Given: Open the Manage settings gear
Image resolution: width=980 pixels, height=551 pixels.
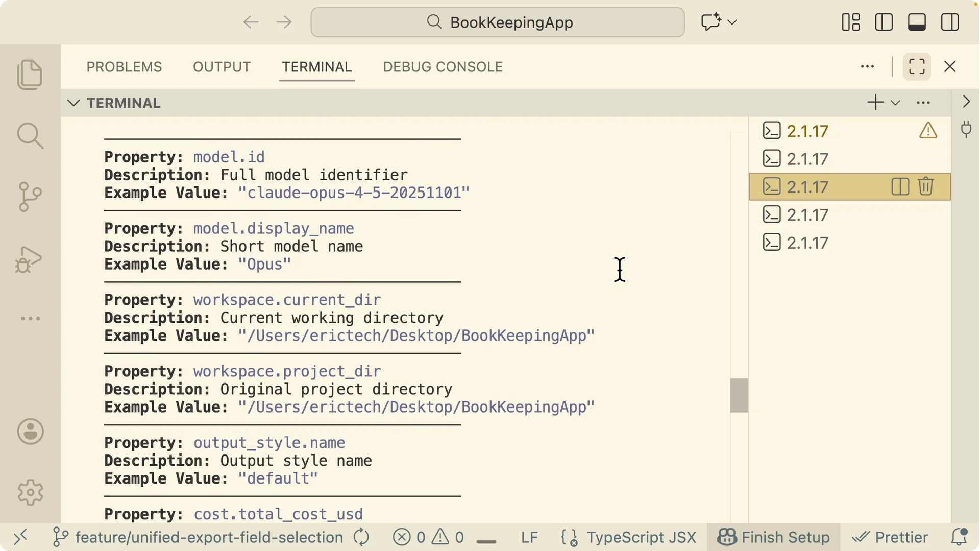Looking at the screenshot, I should (x=30, y=493).
